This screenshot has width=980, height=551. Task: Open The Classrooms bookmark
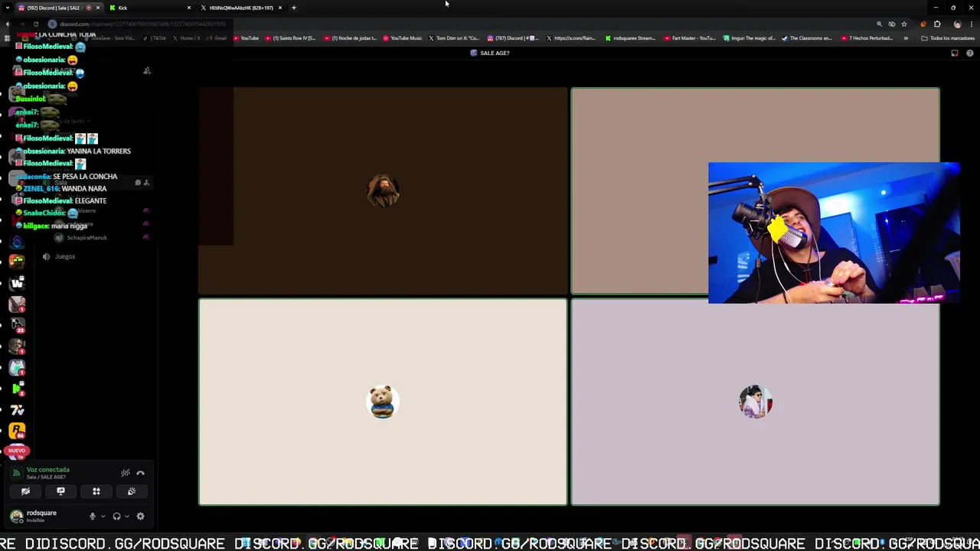tap(807, 37)
